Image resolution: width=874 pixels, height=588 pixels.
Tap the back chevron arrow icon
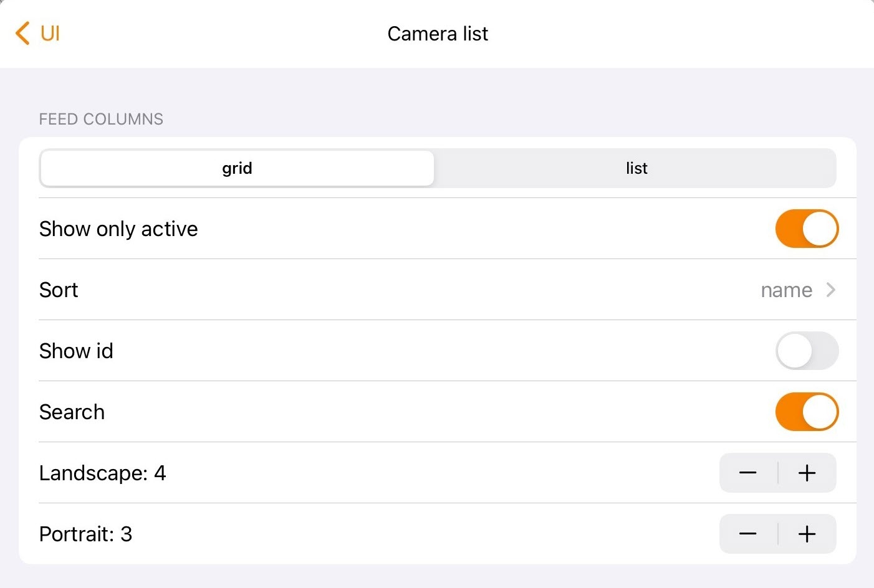point(22,34)
